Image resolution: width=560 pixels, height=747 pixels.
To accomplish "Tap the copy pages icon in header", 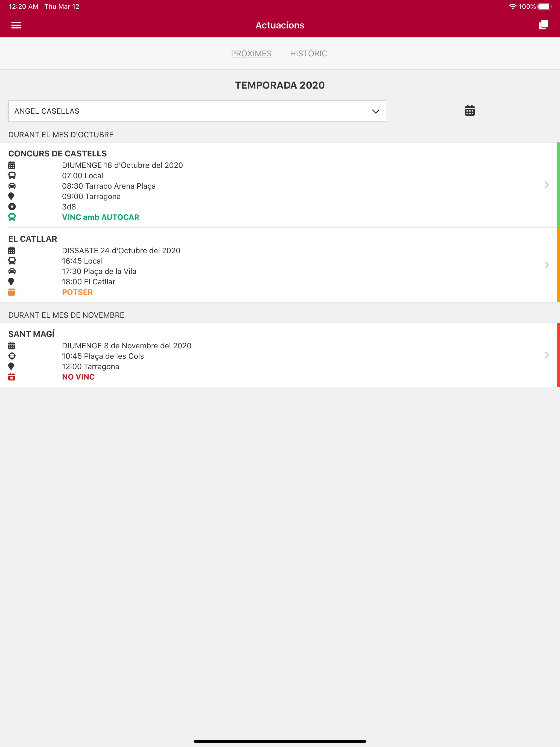I will [x=543, y=25].
